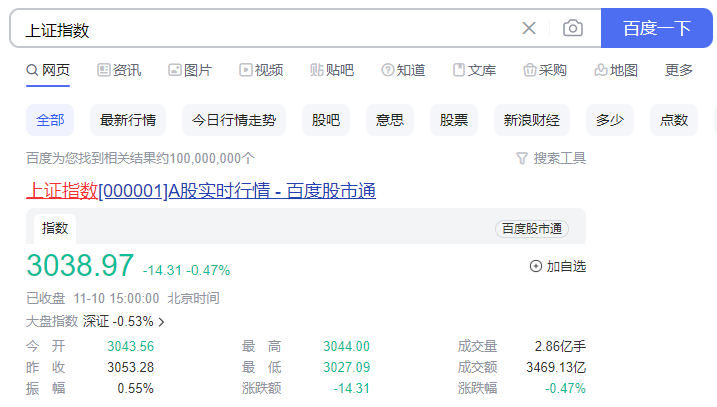Expand the 更多 menu
Image resolution: width=717 pixels, height=407 pixels.
point(679,70)
